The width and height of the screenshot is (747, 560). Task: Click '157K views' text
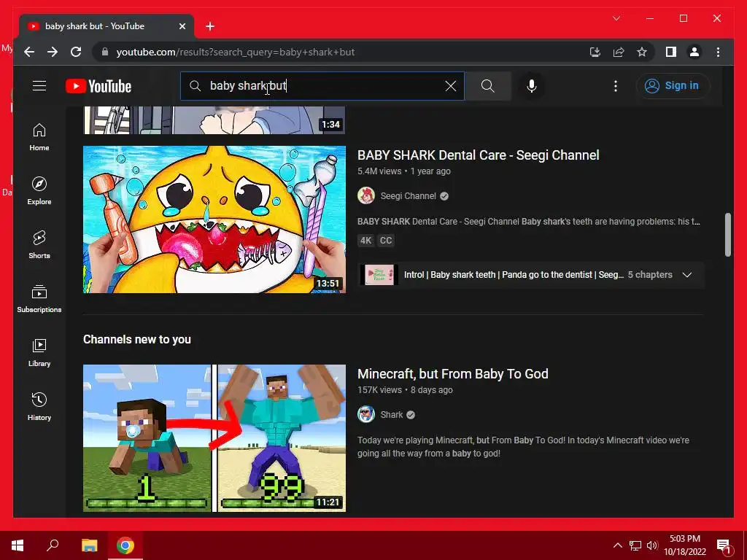tap(379, 389)
